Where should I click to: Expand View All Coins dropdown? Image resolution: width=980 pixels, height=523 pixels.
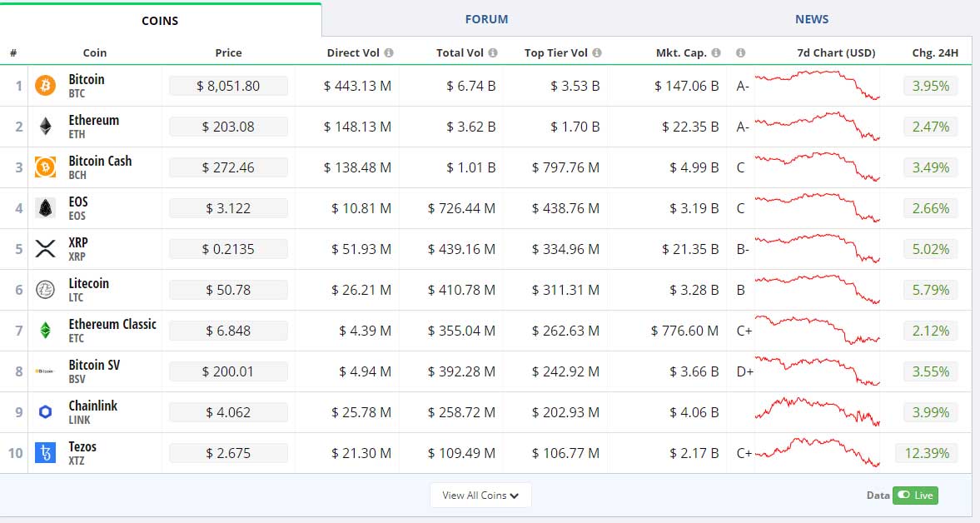pos(480,495)
